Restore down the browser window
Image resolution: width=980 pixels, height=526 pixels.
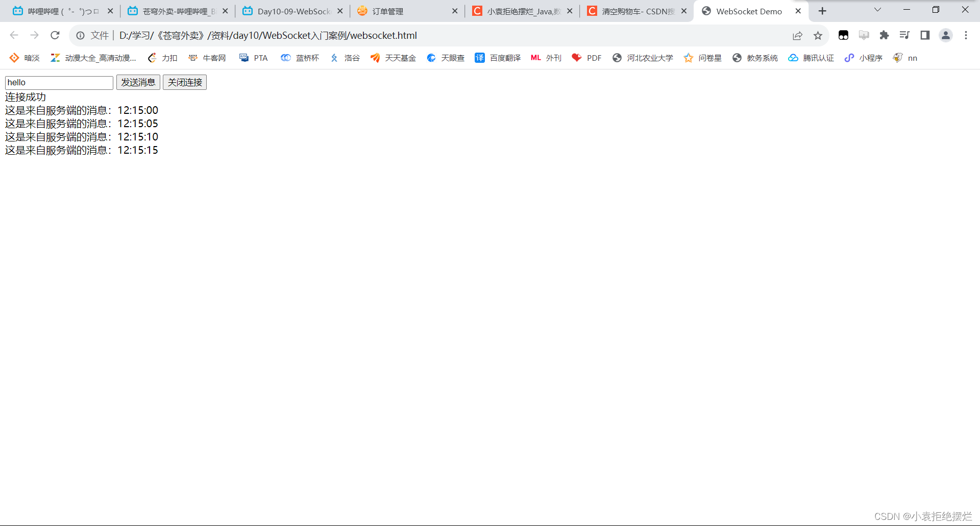point(936,10)
